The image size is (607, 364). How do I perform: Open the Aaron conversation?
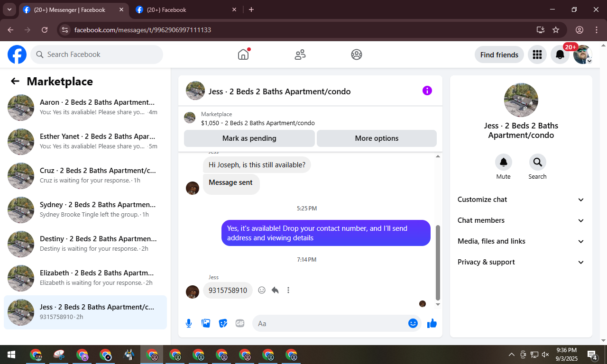pyautogui.click(x=85, y=108)
